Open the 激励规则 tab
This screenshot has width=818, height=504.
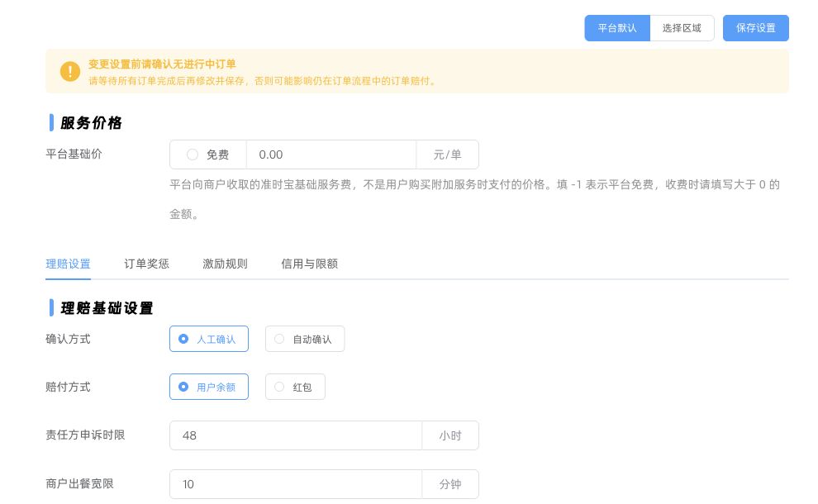[x=225, y=264]
